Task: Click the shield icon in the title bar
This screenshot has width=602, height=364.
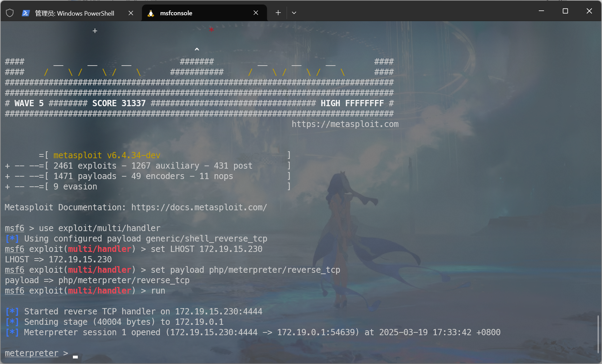Action: pyautogui.click(x=10, y=13)
